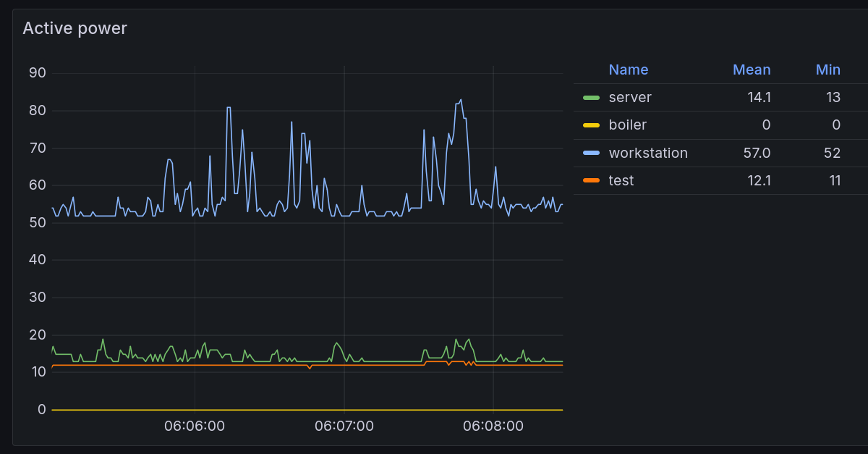The width and height of the screenshot is (868, 454).
Task: Click the 90 label on the y-axis
Action: point(37,73)
